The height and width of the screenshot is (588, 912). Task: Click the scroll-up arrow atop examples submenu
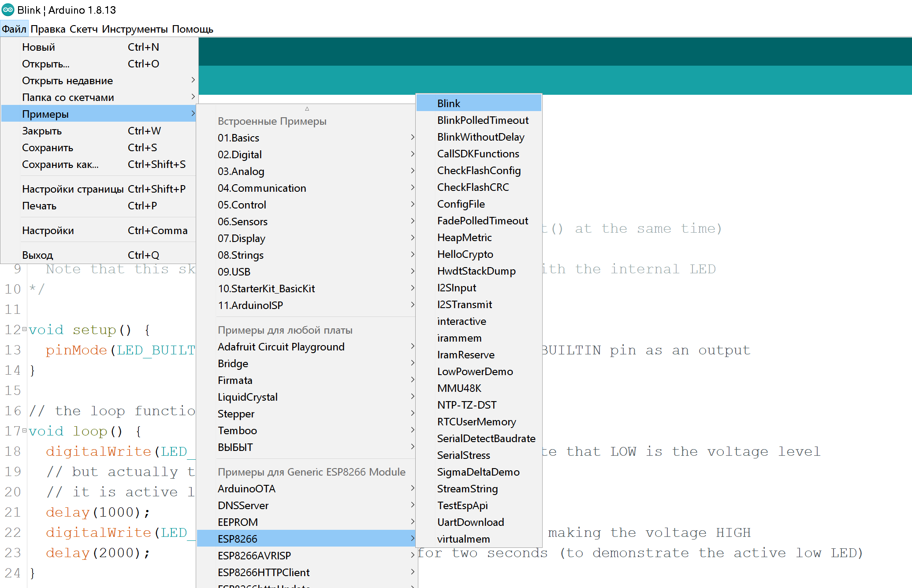[307, 108]
